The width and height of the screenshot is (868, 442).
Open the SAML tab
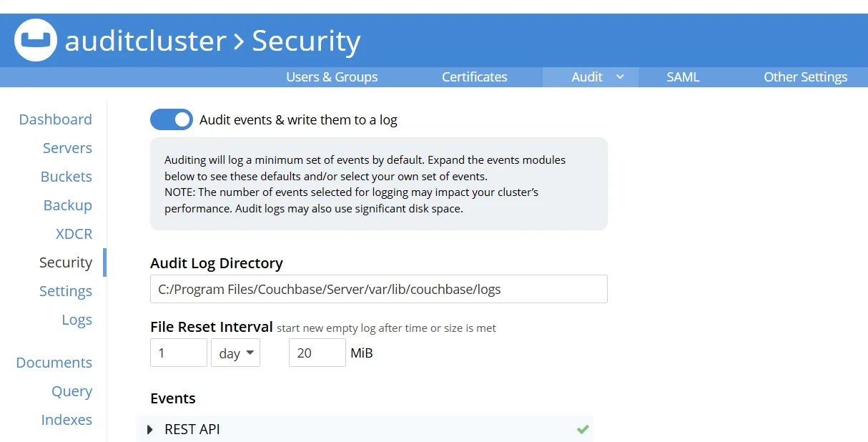683,77
